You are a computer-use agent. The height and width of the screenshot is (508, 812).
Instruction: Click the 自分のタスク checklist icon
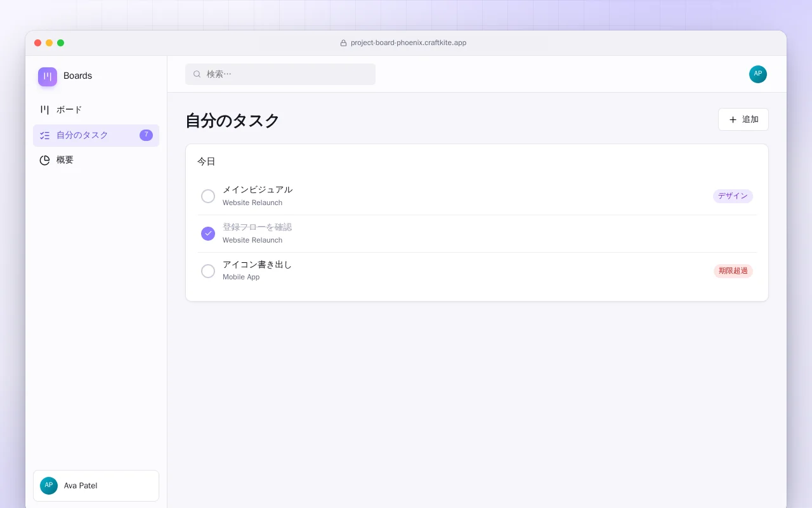click(x=44, y=135)
